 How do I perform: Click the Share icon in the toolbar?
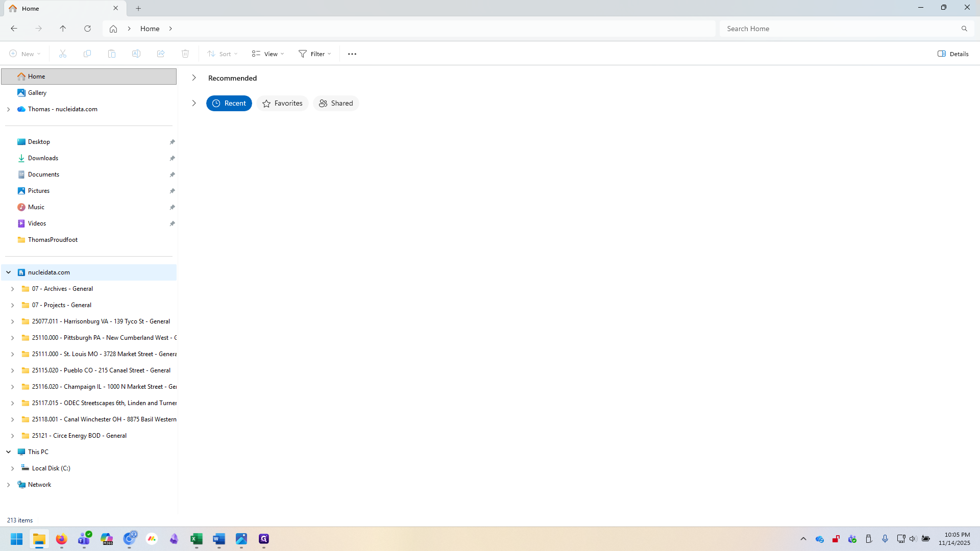pos(161,54)
